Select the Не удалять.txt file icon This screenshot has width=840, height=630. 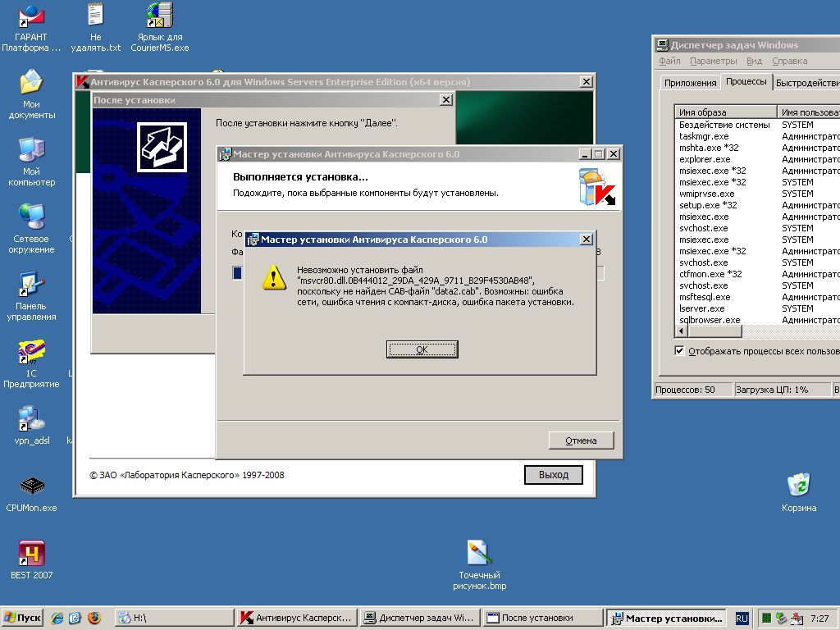click(x=95, y=27)
